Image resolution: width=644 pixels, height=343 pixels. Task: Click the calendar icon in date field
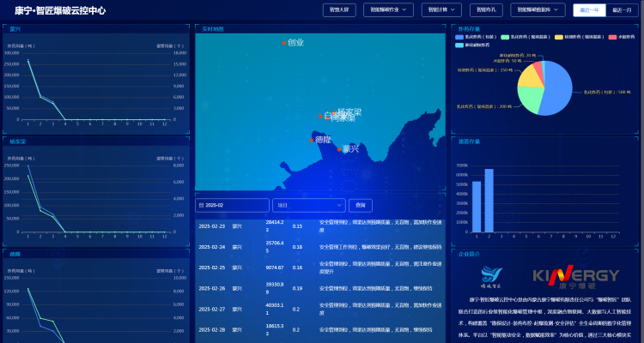click(201, 206)
